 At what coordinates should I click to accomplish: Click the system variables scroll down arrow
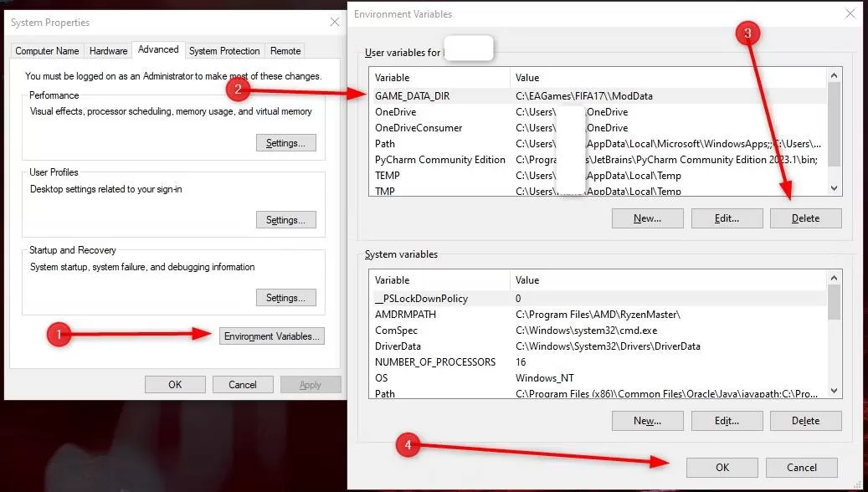coord(835,391)
